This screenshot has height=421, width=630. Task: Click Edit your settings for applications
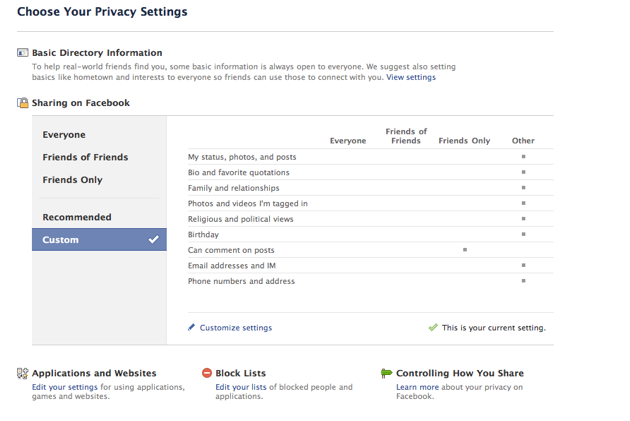point(64,387)
